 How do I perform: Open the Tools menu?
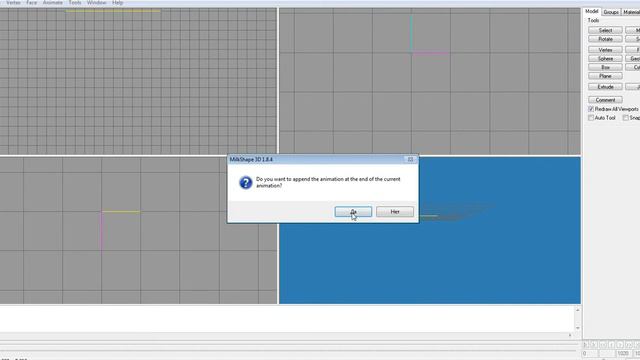[x=75, y=2]
